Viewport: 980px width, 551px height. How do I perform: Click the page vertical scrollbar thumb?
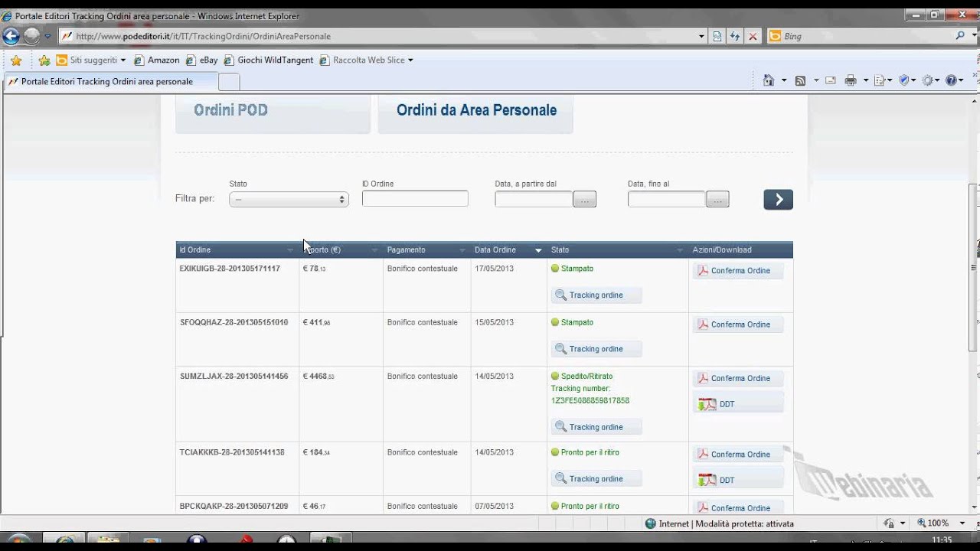click(x=975, y=268)
